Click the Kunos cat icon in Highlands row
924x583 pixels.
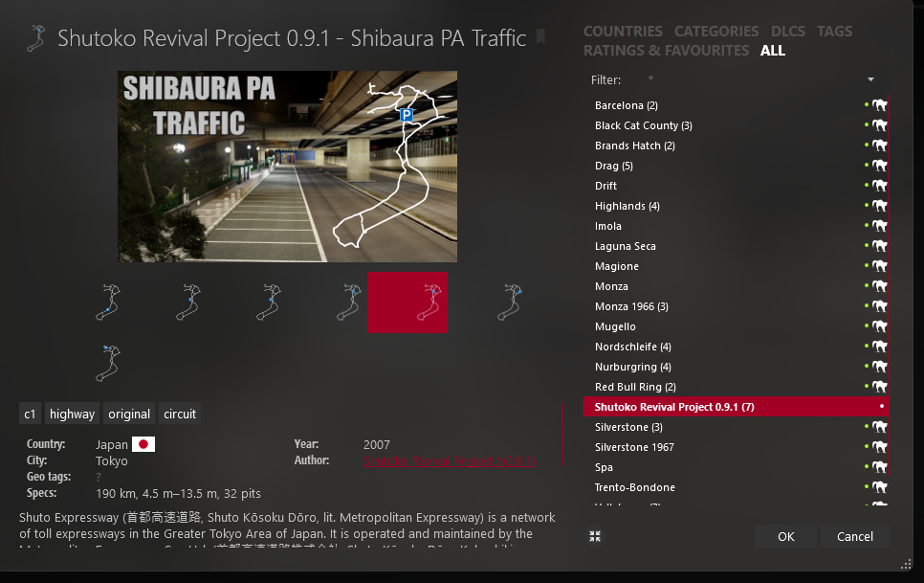click(x=880, y=205)
